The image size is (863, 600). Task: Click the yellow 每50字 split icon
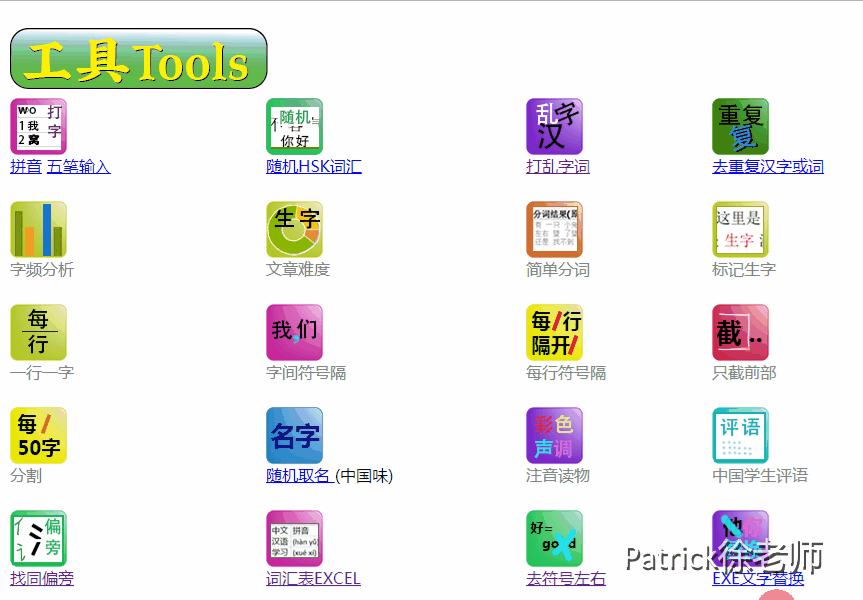[38, 436]
